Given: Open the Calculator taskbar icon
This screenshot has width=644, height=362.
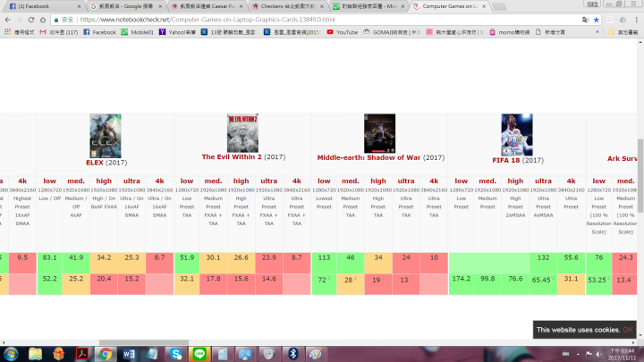Looking at the screenshot, I should 223,354.
